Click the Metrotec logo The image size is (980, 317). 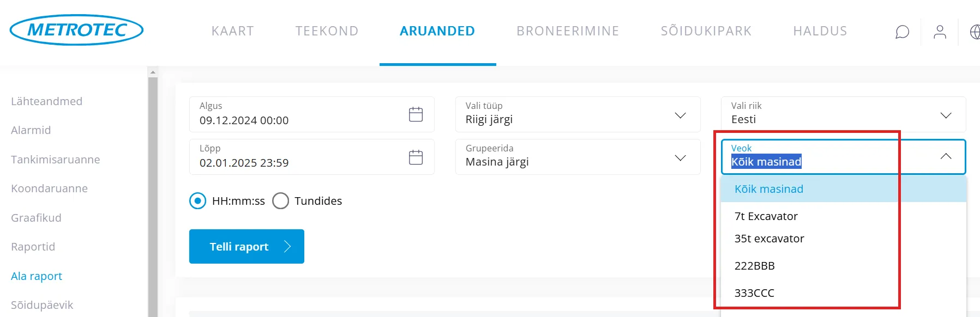(76, 30)
